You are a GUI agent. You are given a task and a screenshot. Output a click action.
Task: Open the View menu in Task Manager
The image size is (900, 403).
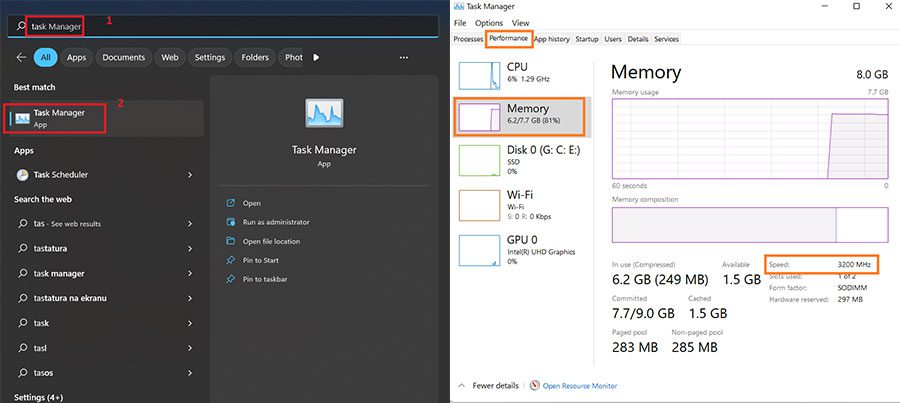tap(521, 23)
